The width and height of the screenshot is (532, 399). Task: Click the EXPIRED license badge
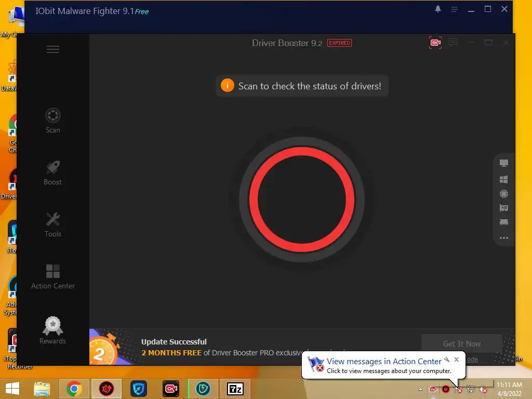coord(339,43)
